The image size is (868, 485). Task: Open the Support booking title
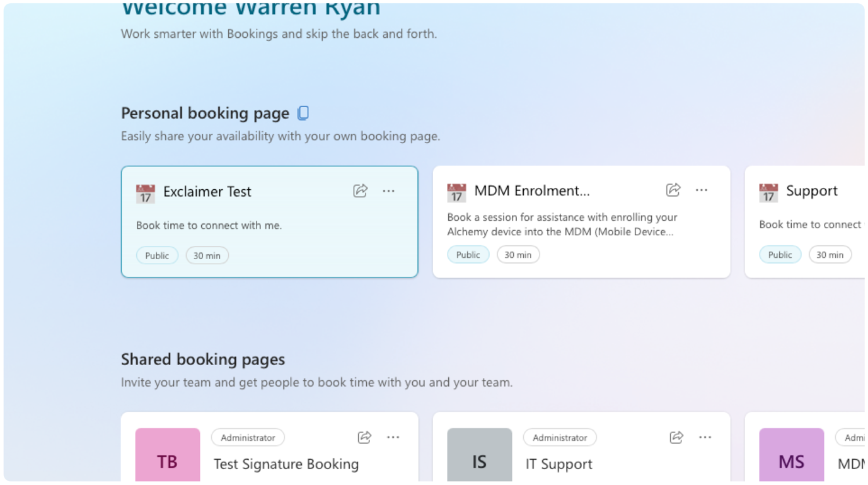click(x=812, y=191)
